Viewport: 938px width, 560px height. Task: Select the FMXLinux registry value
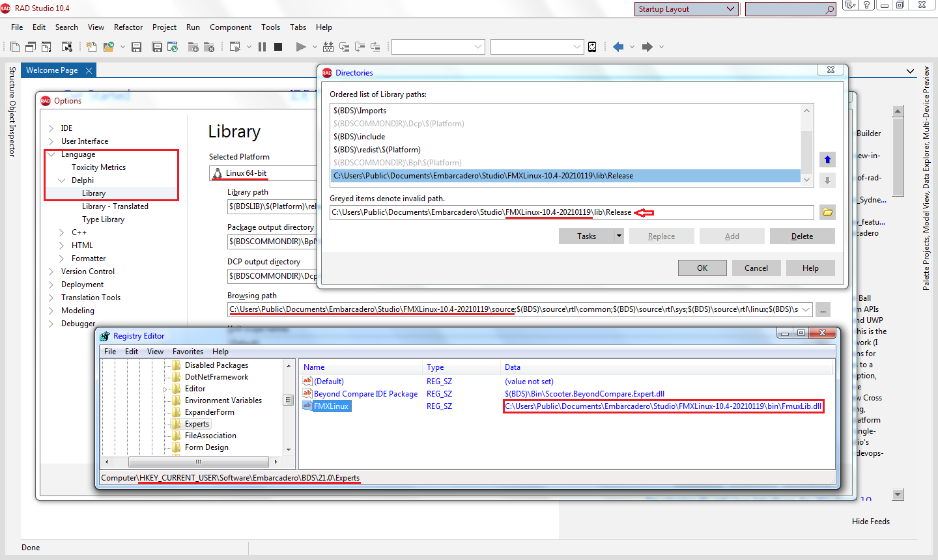(331, 406)
